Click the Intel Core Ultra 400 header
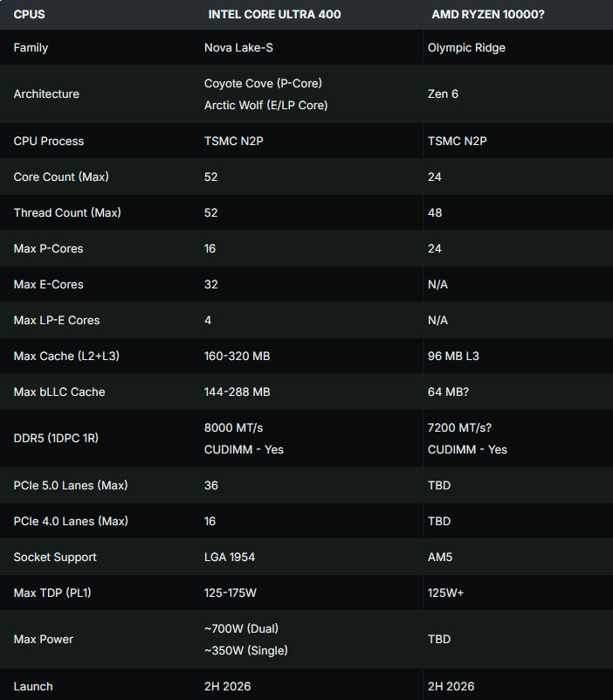The width and height of the screenshot is (613, 700). point(274,15)
